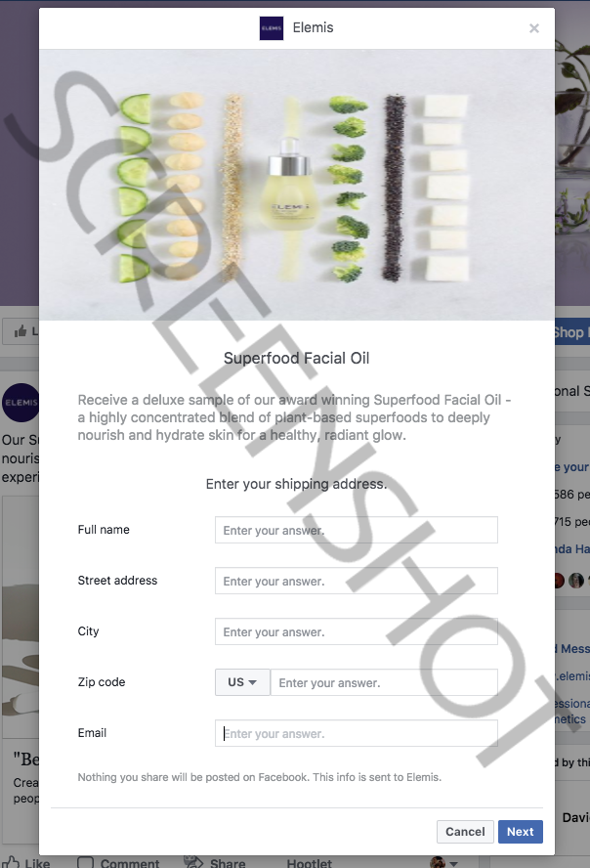Image resolution: width=590 pixels, height=868 pixels.
Task: Click the Zip code text field
Action: click(x=384, y=682)
